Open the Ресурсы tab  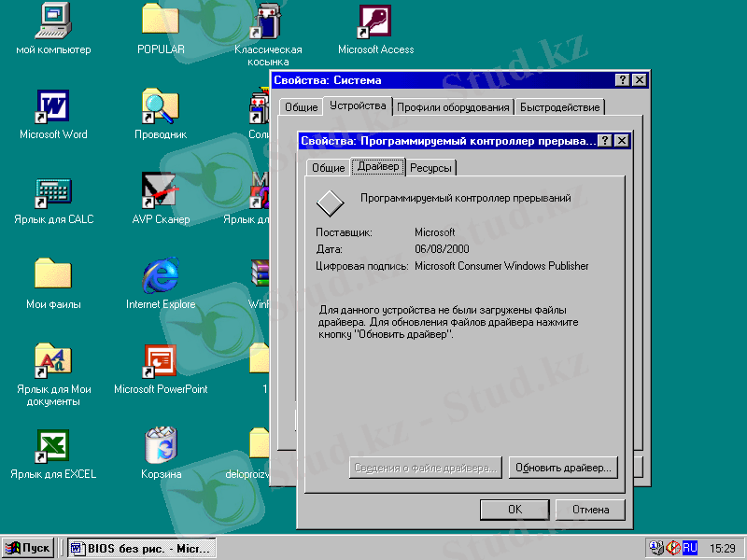point(430,168)
